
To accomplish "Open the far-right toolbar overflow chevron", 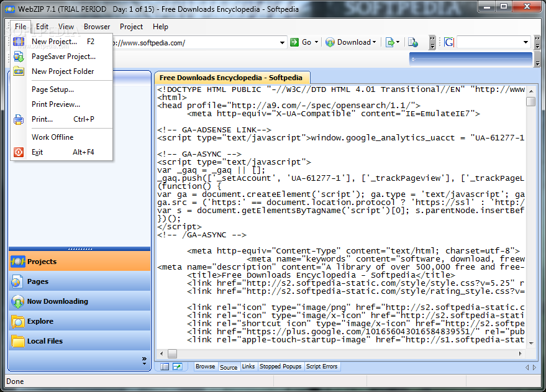I will pyautogui.click(x=537, y=42).
